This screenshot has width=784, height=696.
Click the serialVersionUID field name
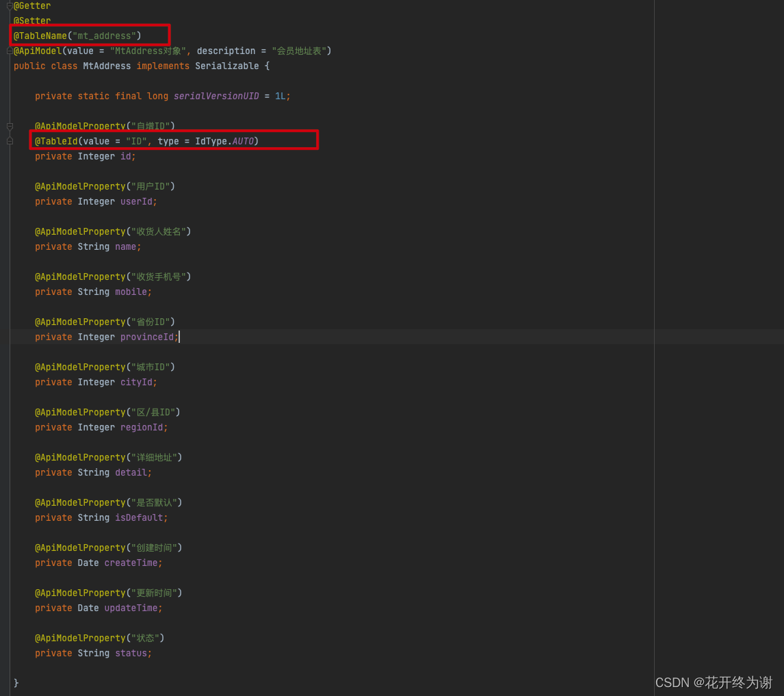(216, 96)
